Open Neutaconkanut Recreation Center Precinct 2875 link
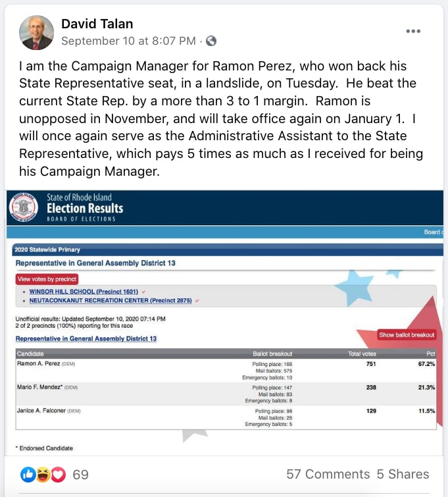 (111, 300)
